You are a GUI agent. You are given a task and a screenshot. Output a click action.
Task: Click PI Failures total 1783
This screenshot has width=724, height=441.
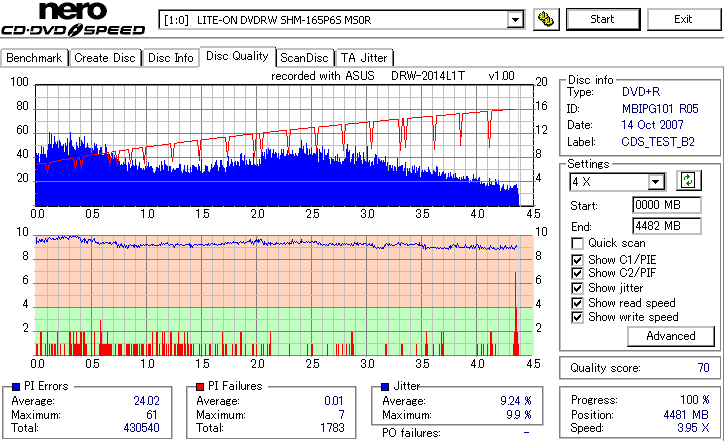coord(332,428)
